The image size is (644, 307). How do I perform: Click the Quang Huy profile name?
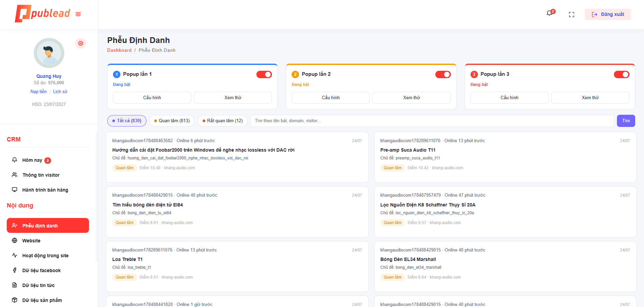coord(49,76)
